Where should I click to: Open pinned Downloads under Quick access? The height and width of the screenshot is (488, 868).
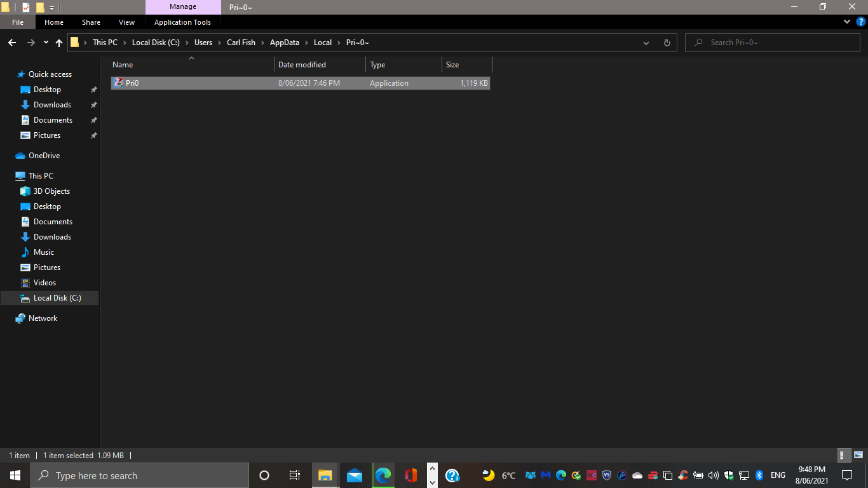pos(52,105)
